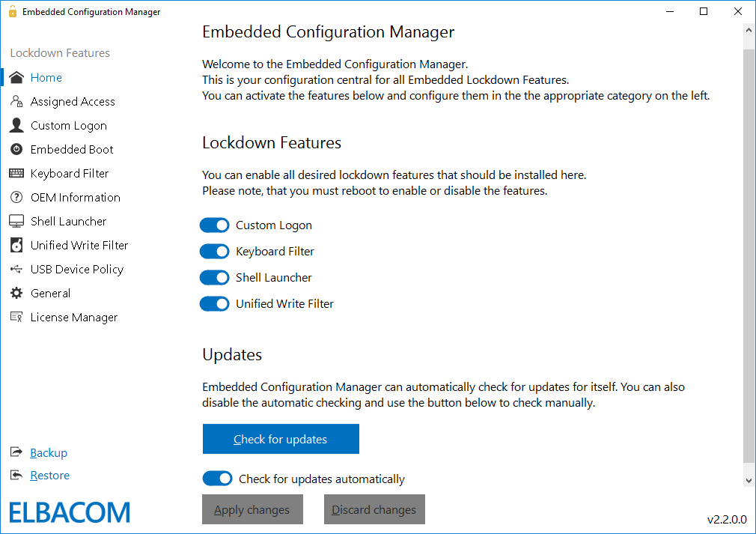Open Unified Write Filter via its icon
The width and height of the screenshot is (756, 534).
tap(16, 245)
